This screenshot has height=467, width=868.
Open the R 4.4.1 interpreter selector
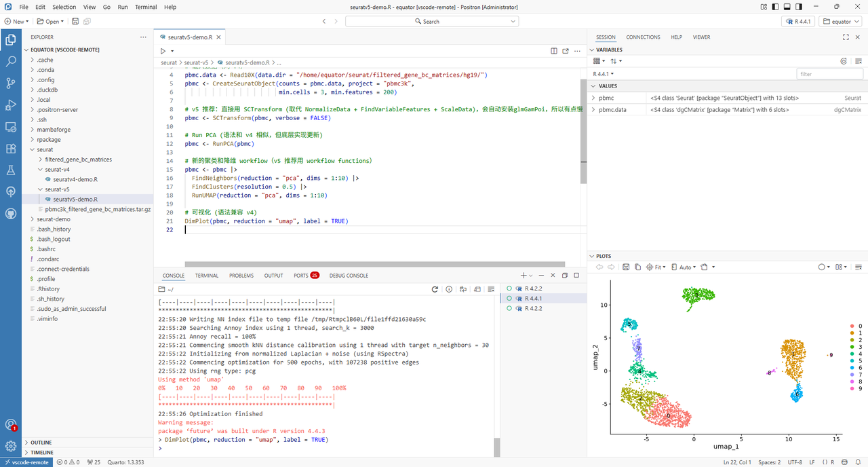tap(797, 22)
